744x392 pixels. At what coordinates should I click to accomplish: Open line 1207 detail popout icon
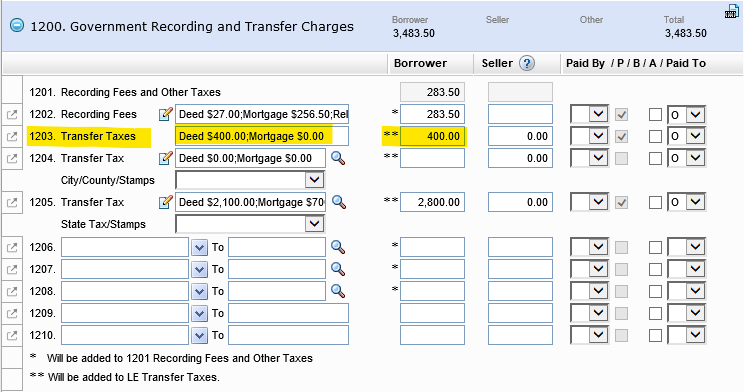click(12, 270)
